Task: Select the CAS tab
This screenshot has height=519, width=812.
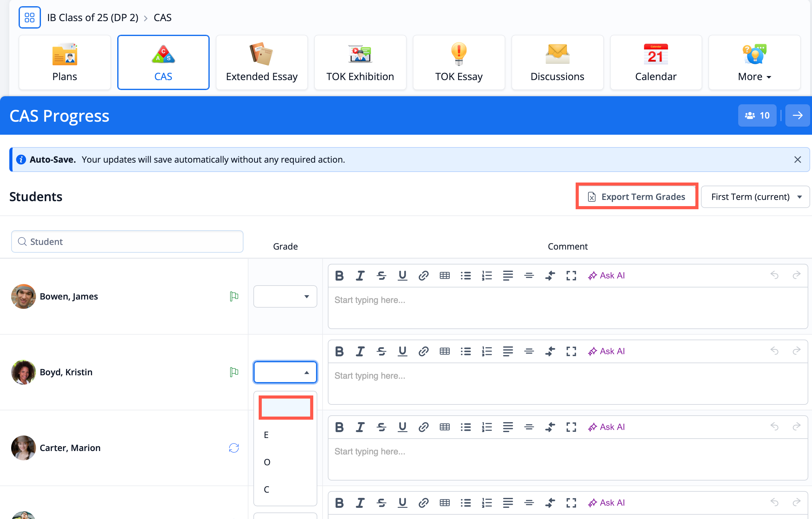Action: (x=163, y=62)
